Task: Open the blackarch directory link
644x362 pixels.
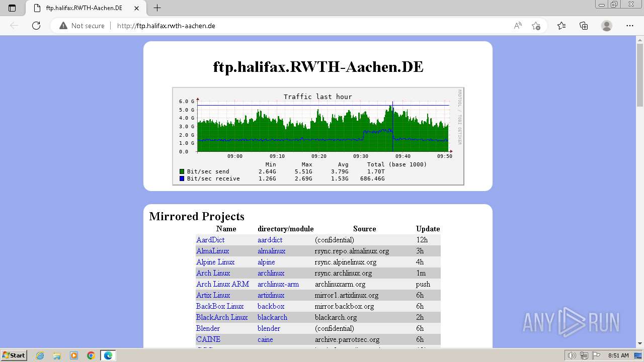Action: 272,317
